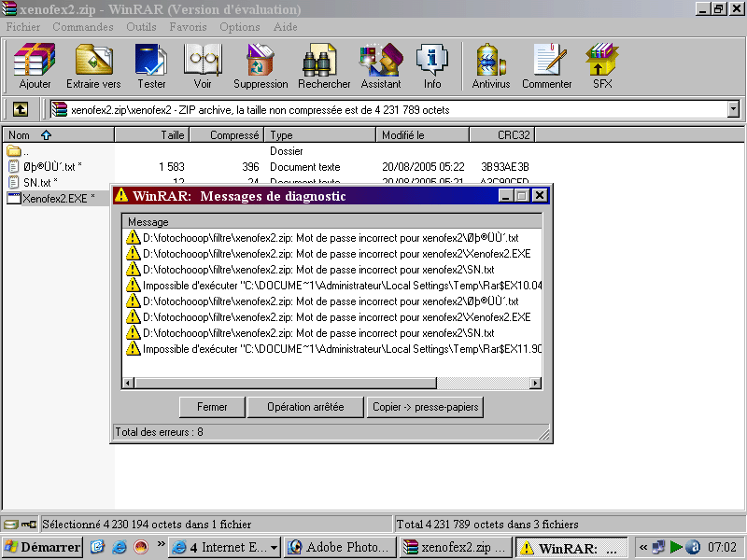
Task: Click the diagnostic horizontal scrollbar thumb
Action: coord(286,383)
